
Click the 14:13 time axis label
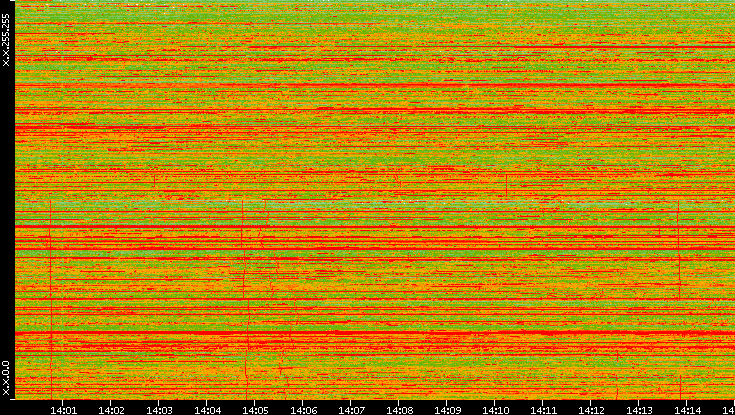tap(639, 410)
